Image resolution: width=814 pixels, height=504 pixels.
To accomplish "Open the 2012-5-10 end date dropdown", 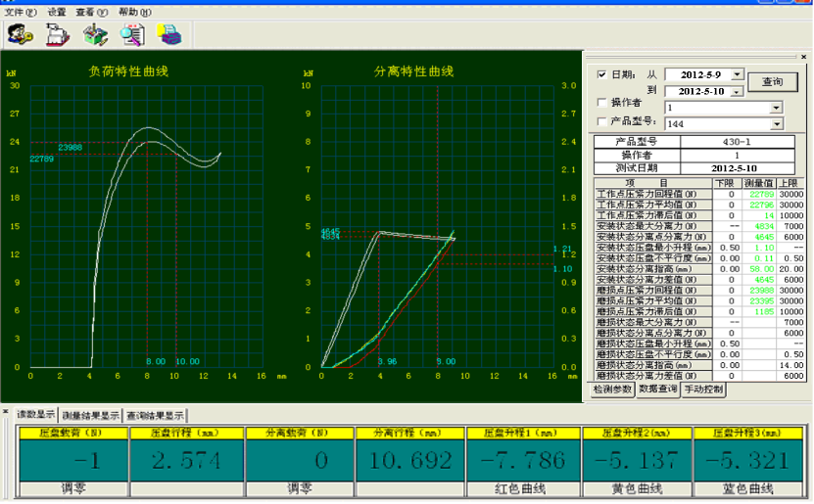I will [x=738, y=91].
